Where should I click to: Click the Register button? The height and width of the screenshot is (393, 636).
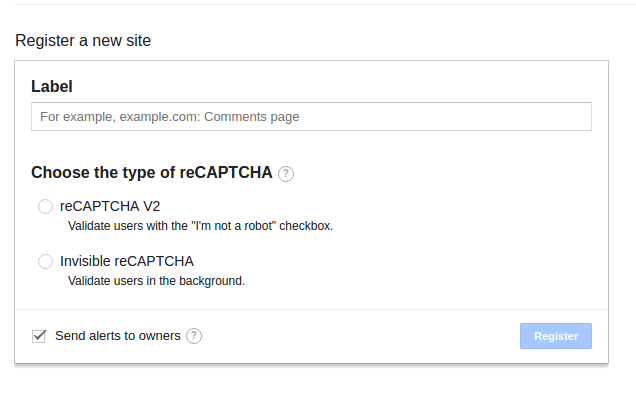pos(556,336)
